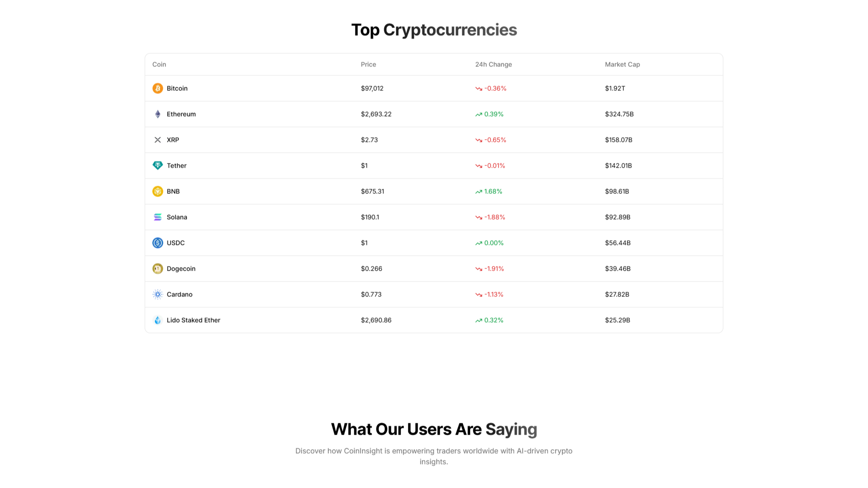Click the Cardano dotted logo

(157, 294)
